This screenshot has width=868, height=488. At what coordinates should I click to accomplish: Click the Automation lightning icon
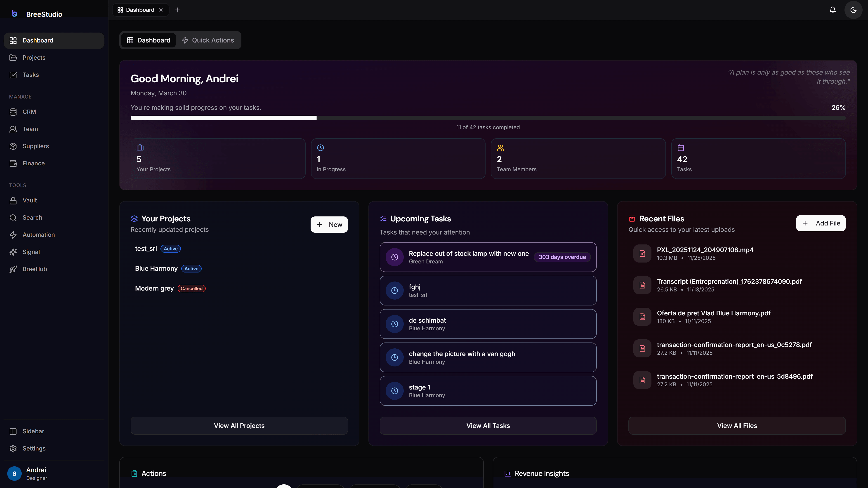point(13,235)
